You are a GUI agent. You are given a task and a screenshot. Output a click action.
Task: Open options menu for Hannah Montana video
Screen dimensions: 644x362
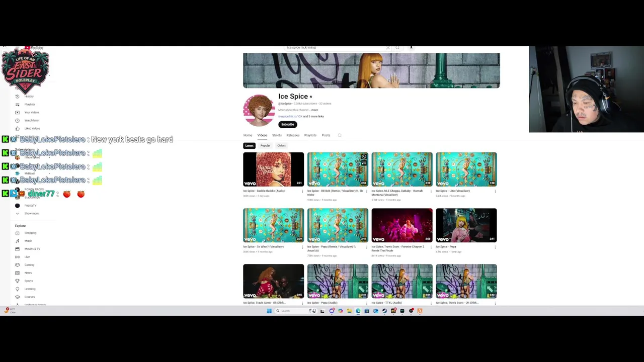431,191
